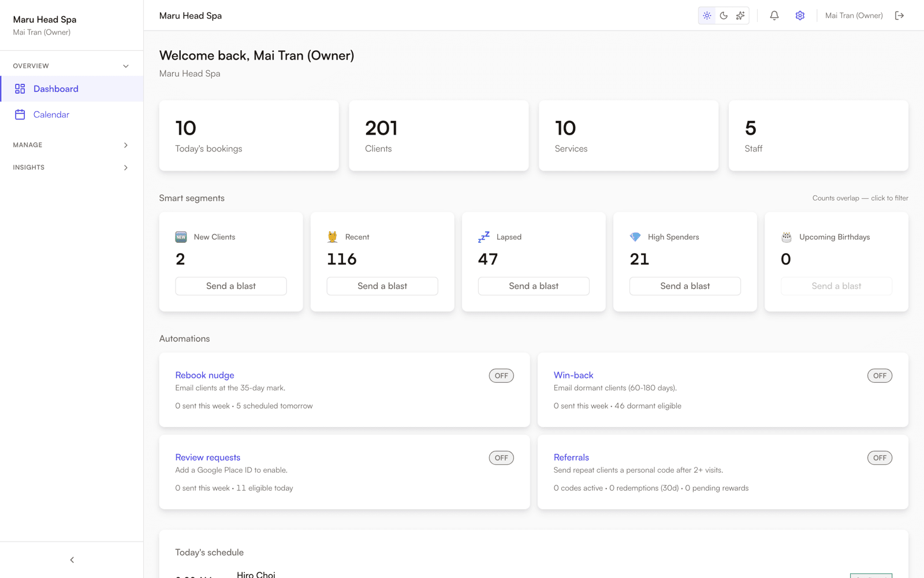Click the Today's bookings stat card
This screenshot has height=578, width=924.
tap(249, 136)
